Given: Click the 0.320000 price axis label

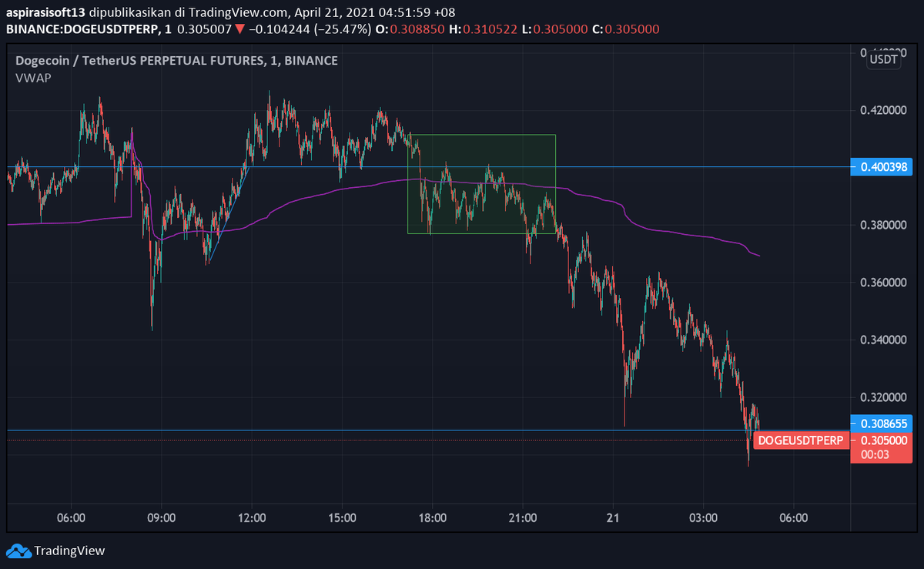Looking at the screenshot, I should pos(885,397).
